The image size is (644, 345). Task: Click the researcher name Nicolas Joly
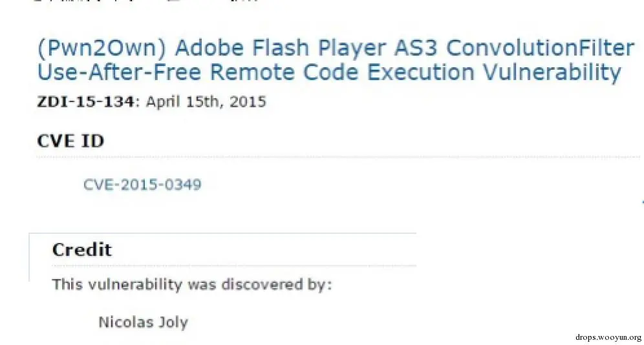pyautogui.click(x=143, y=322)
